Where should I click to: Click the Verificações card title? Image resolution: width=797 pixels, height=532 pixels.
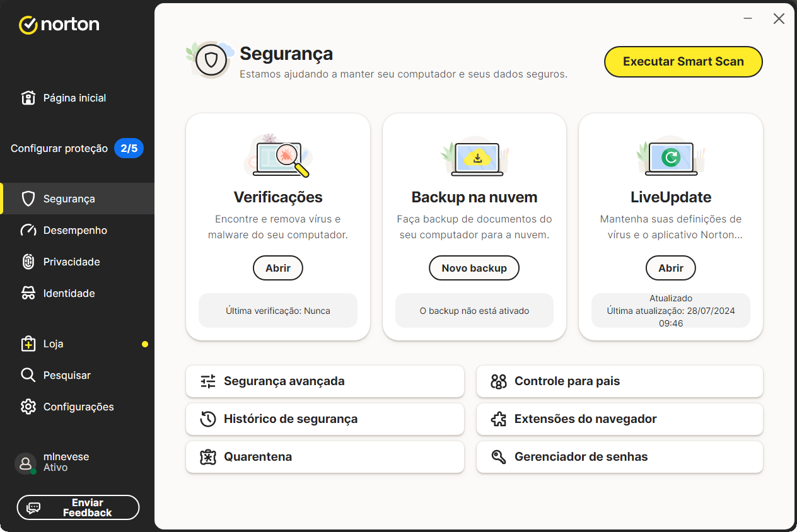pyautogui.click(x=278, y=197)
